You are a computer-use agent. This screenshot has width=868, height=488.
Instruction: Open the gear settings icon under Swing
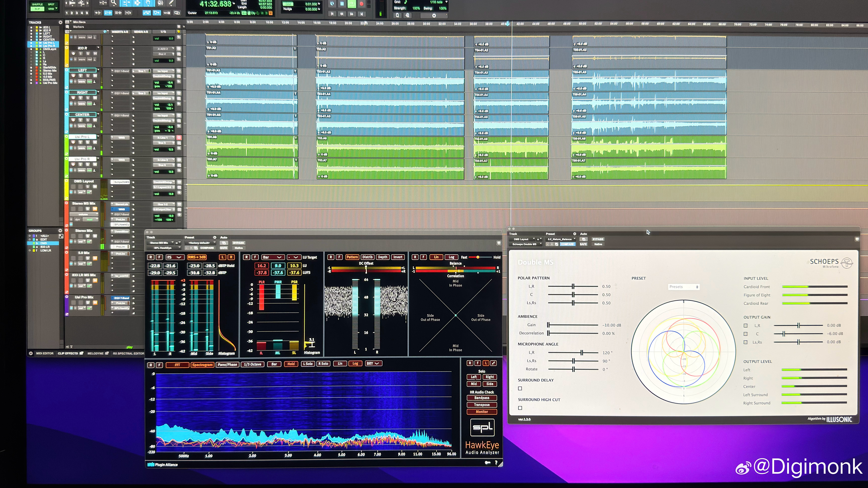[434, 15]
